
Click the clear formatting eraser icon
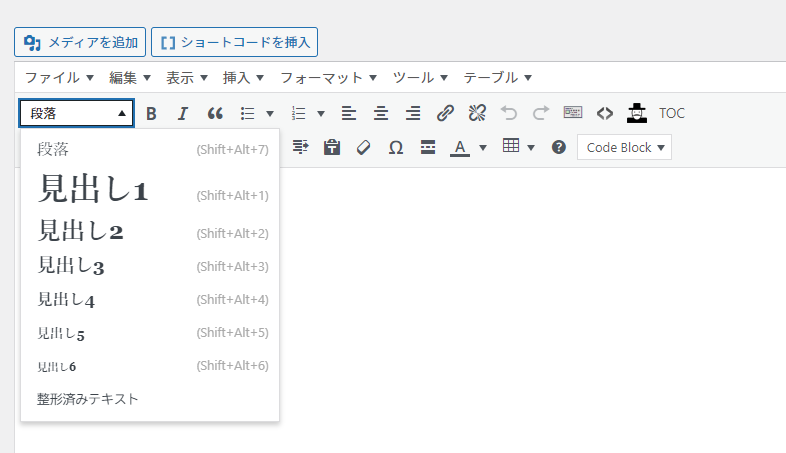click(363, 147)
